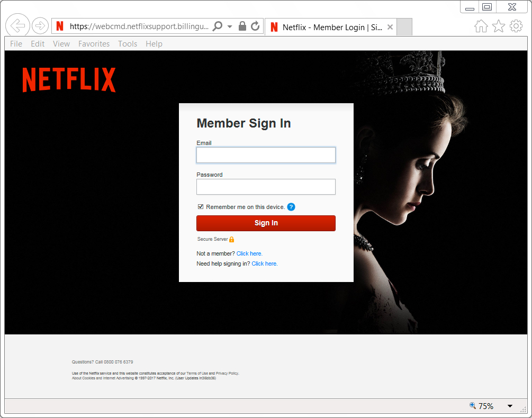Click the Member Sign In heading
532x418 pixels.
[244, 123]
